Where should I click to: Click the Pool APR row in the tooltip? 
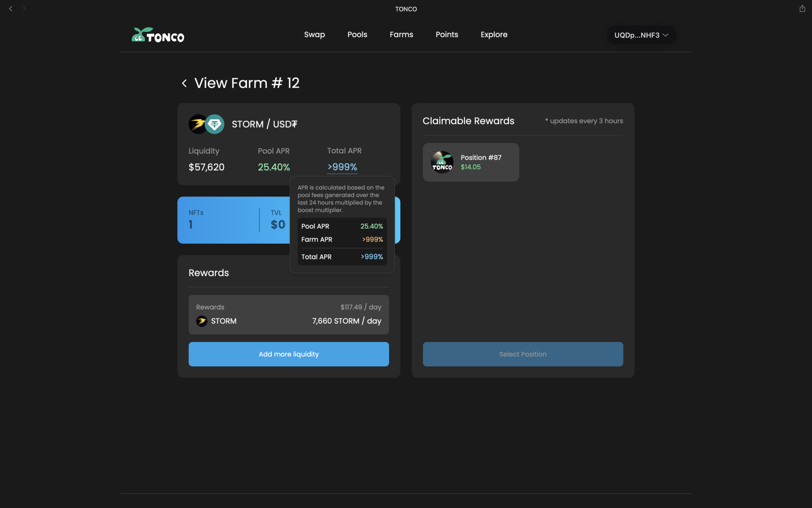342,226
